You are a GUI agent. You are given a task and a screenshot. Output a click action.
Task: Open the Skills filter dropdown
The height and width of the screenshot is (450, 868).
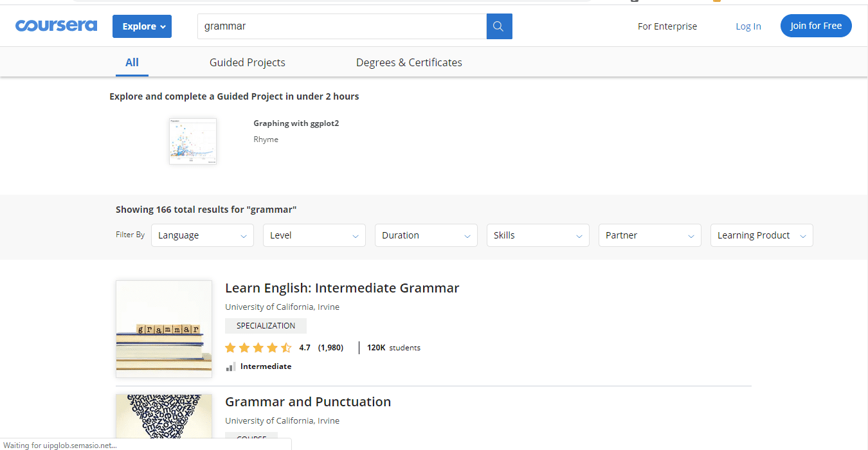tap(538, 235)
